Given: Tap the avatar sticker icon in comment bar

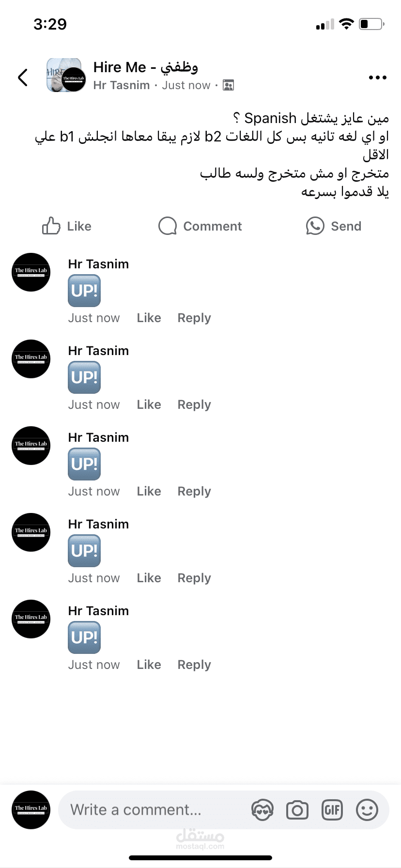Looking at the screenshot, I should tap(262, 810).
